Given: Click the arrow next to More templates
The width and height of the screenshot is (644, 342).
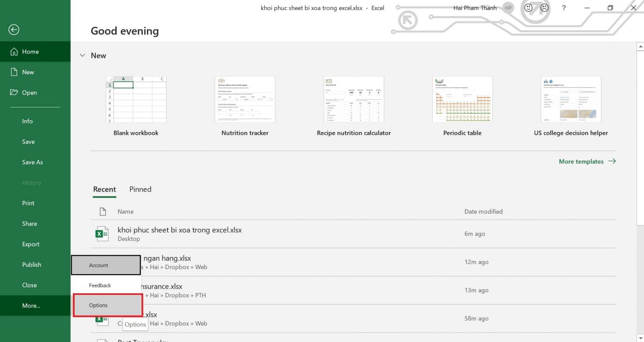Looking at the screenshot, I should coord(612,161).
